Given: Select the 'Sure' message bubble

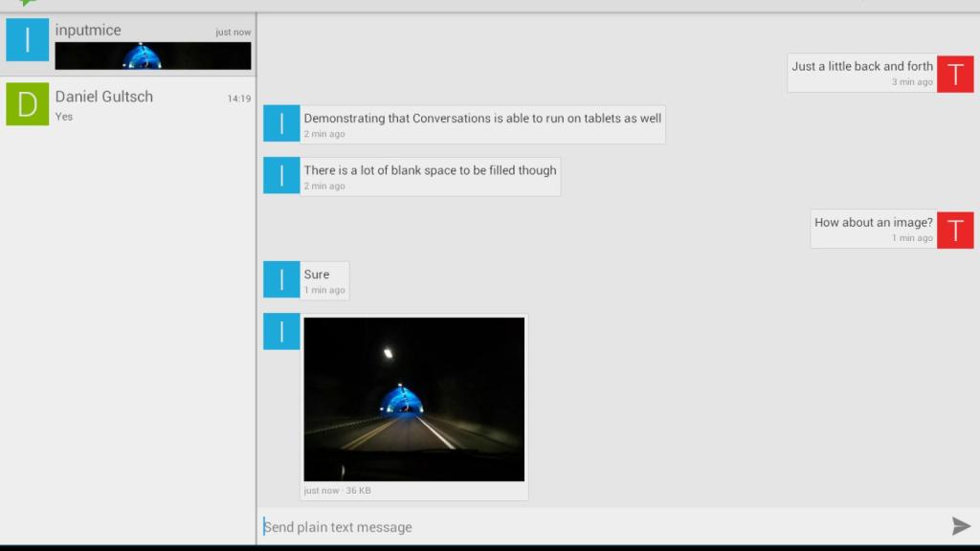Looking at the screenshot, I should [324, 280].
